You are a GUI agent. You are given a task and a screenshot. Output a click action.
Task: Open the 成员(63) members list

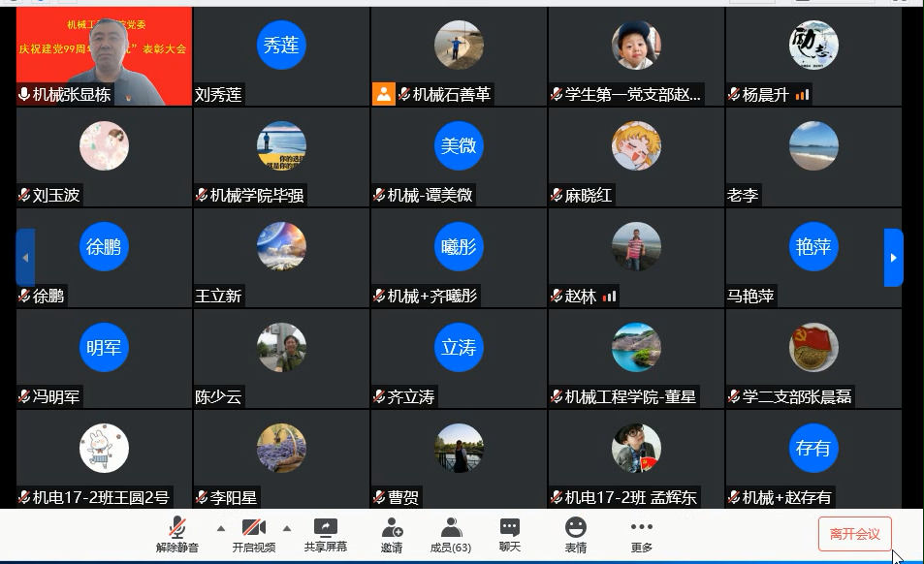[451, 534]
